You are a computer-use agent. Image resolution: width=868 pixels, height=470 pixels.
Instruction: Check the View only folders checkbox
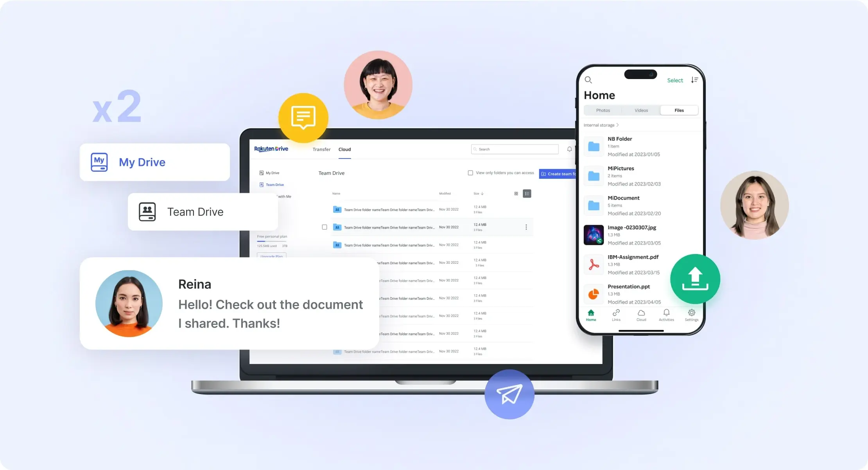471,174
